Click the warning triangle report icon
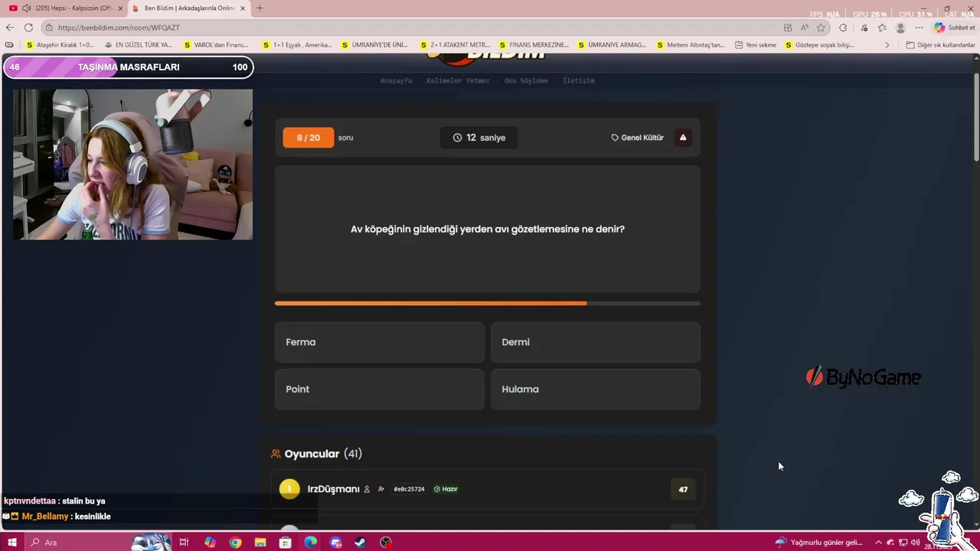The width and height of the screenshot is (980, 551). point(683,138)
